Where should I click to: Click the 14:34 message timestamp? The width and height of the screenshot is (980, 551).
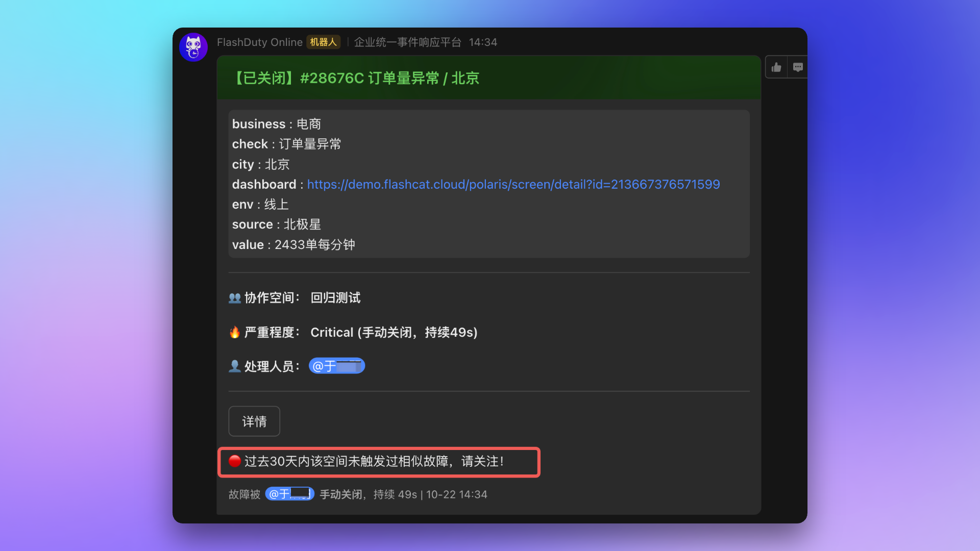click(x=483, y=42)
